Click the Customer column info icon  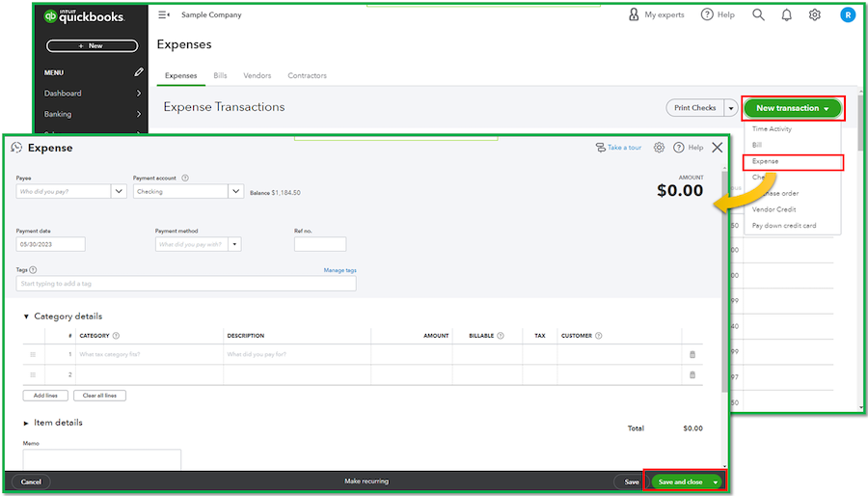598,336
